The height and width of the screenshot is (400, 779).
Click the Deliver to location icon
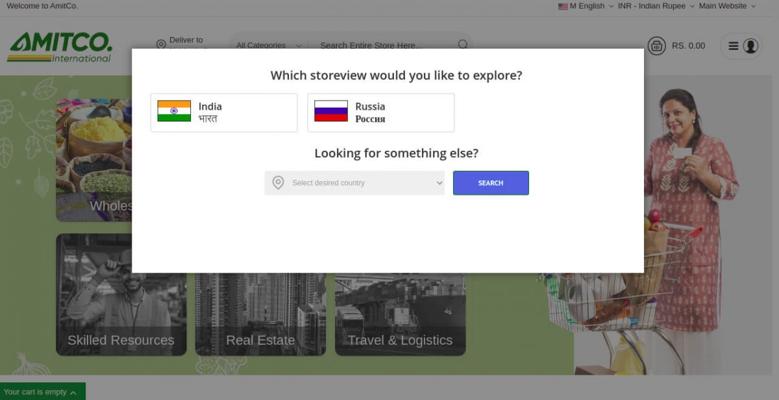(161, 44)
